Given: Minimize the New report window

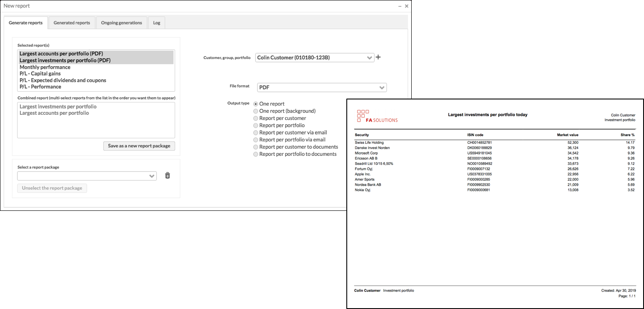Looking at the screenshot, I should tap(400, 6).
